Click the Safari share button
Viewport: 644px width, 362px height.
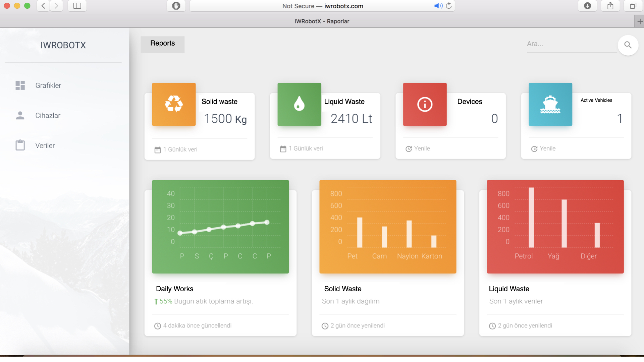[610, 6]
